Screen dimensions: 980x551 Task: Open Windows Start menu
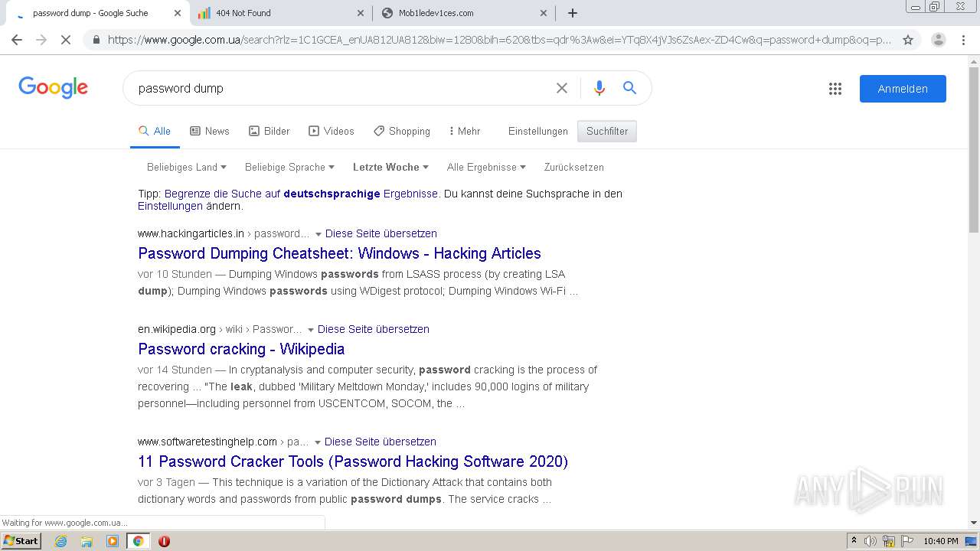click(x=21, y=541)
